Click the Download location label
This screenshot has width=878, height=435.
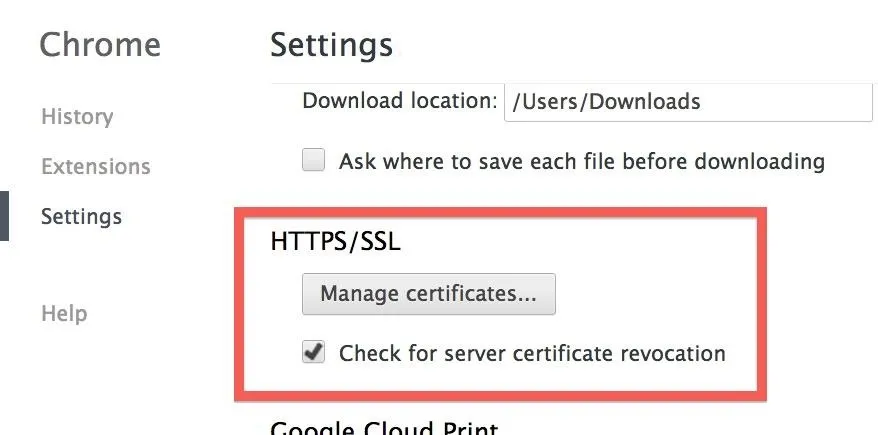coord(400,101)
